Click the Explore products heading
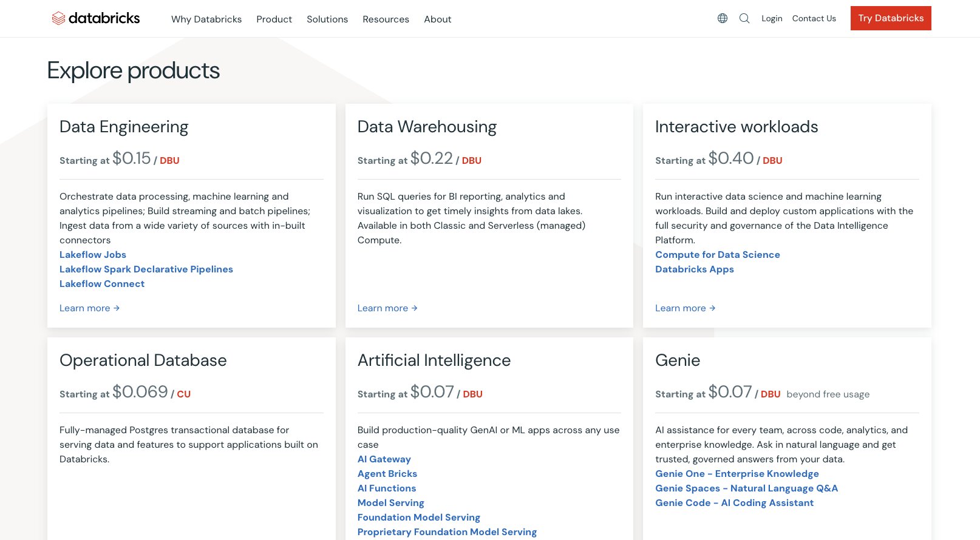Screen dimensions: 980x540 [x=134, y=71]
